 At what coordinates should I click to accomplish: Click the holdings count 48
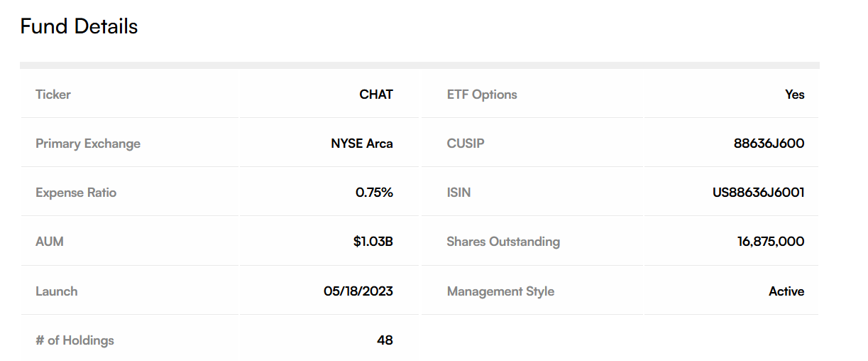click(x=385, y=340)
